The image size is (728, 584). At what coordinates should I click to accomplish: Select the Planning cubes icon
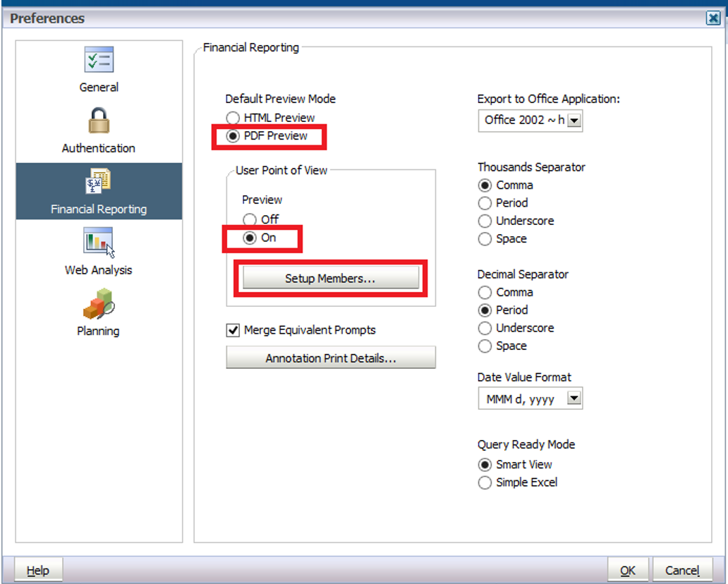tap(99, 303)
